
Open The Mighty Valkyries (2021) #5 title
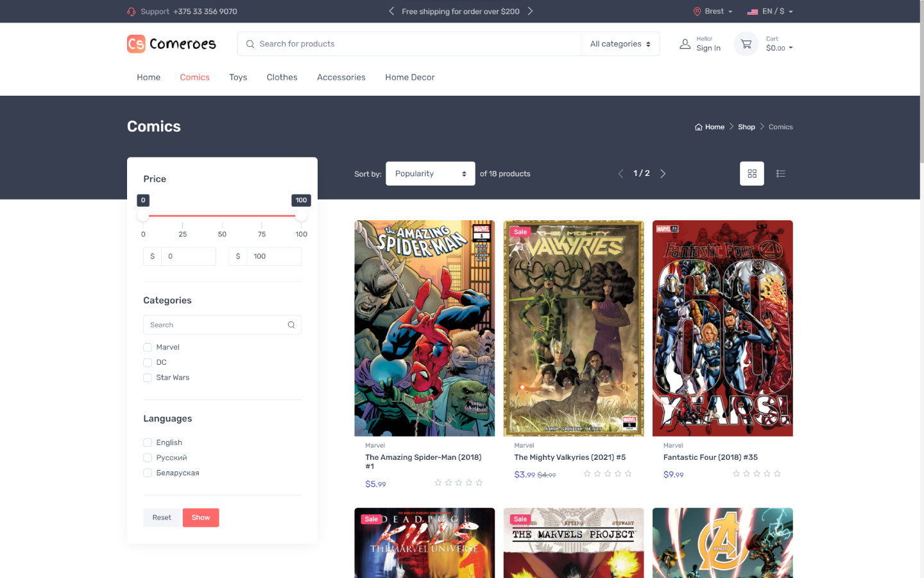click(x=570, y=457)
